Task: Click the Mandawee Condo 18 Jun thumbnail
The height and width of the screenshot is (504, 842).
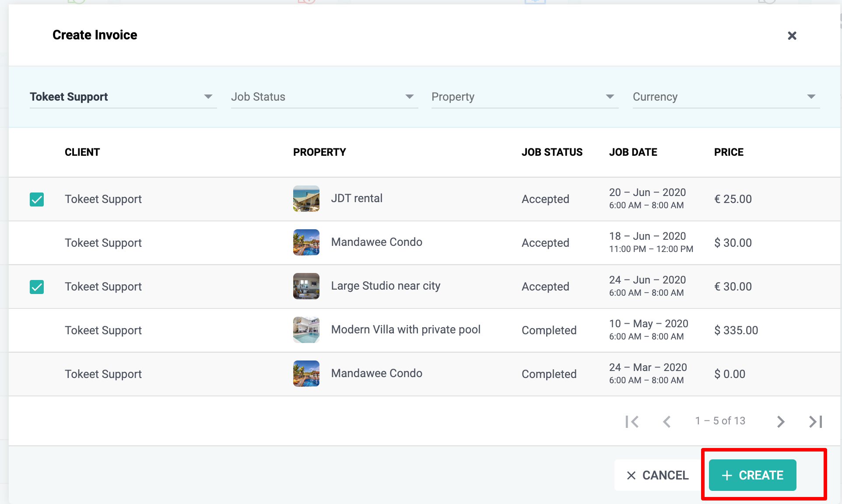Action: 306,242
